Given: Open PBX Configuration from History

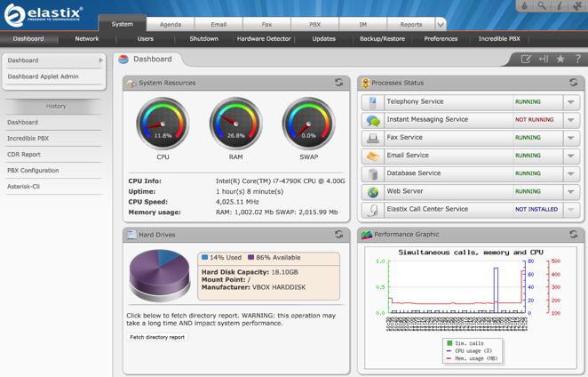Looking at the screenshot, I should point(33,171).
